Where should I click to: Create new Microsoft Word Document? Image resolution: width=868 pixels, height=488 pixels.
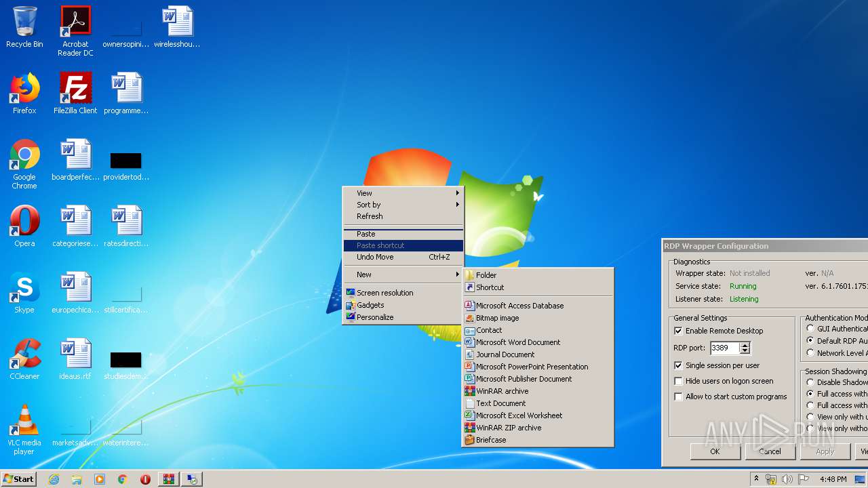pos(538,342)
